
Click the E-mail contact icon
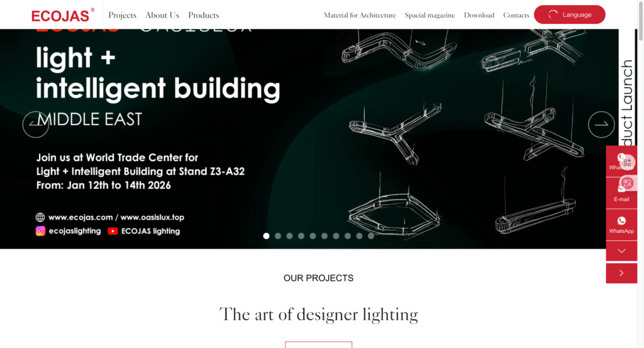(x=621, y=189)
